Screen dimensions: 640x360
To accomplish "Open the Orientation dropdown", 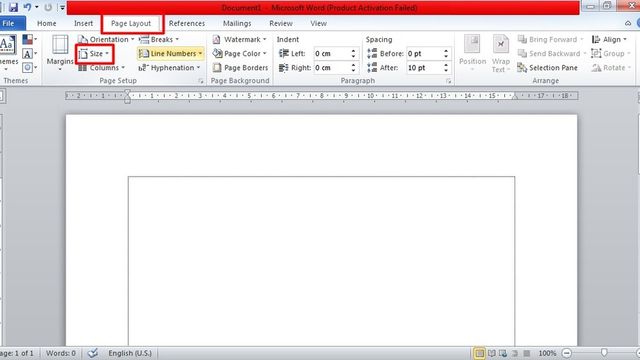I will (x=106, y=39).
